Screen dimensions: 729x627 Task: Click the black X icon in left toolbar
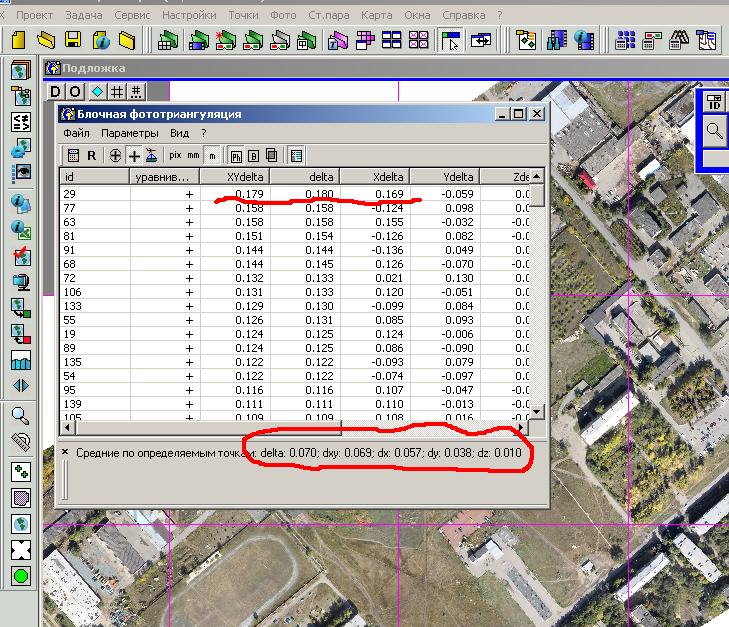coord(21,549)
